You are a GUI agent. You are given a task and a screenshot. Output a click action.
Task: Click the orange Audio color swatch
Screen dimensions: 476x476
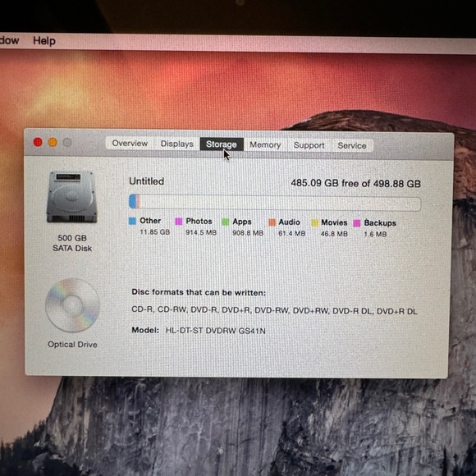pos(272,222)
